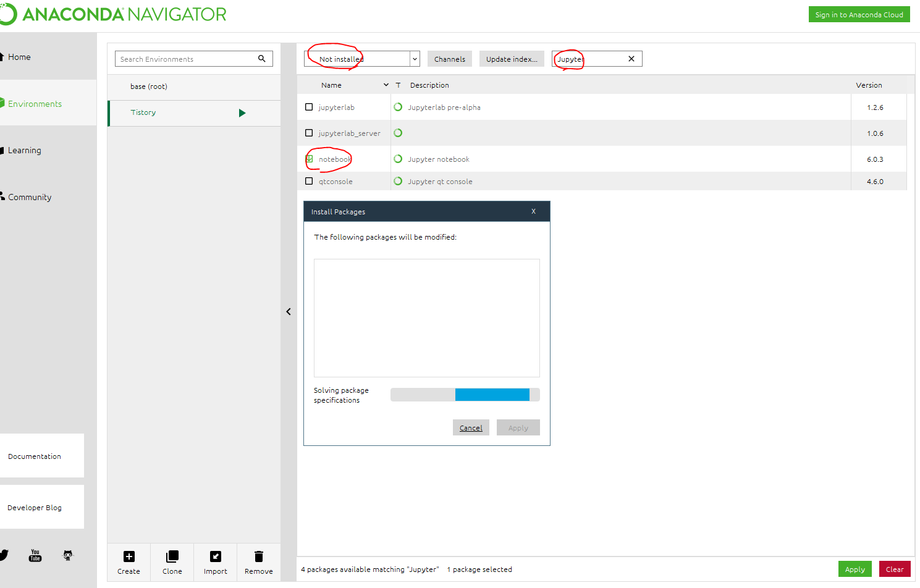
Task: Click the solving package progress bar
Action: point(465,395)
